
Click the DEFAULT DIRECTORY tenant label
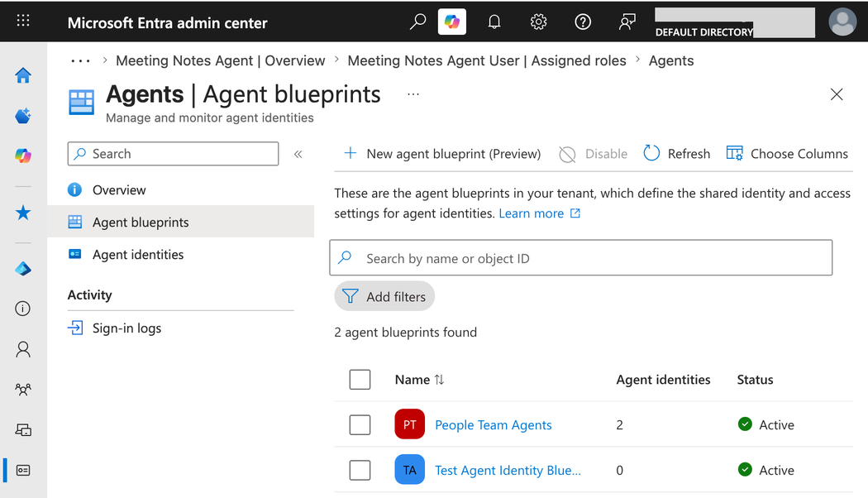(704, 32)
